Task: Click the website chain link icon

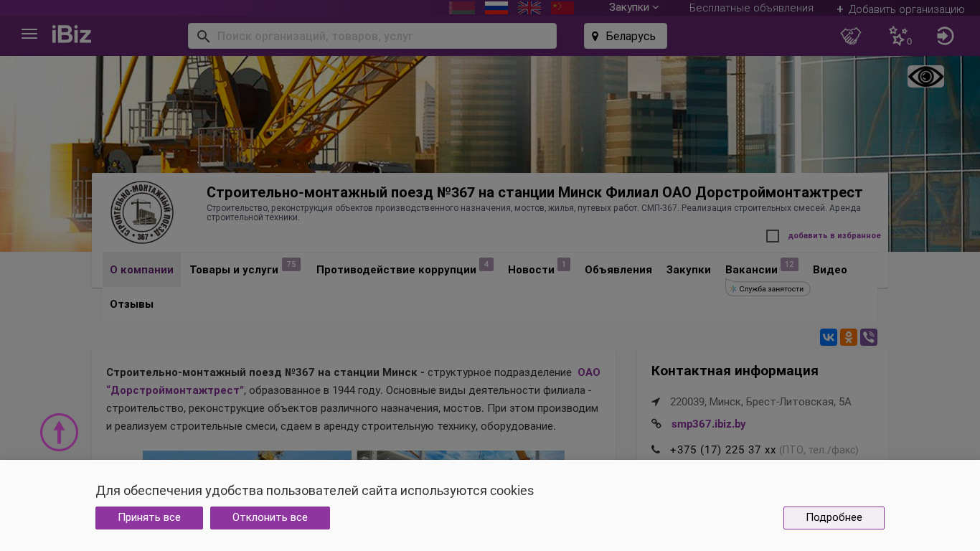Action: [x=656, y=424]
